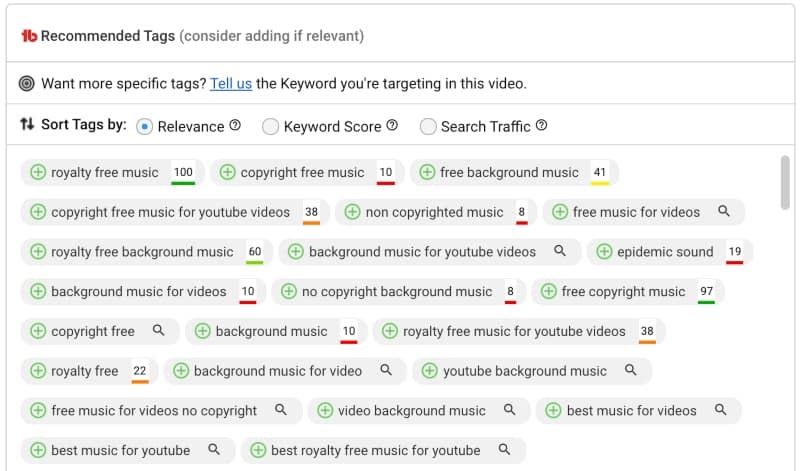Search icon on 'best music for videos' tag

pos(720,409)
